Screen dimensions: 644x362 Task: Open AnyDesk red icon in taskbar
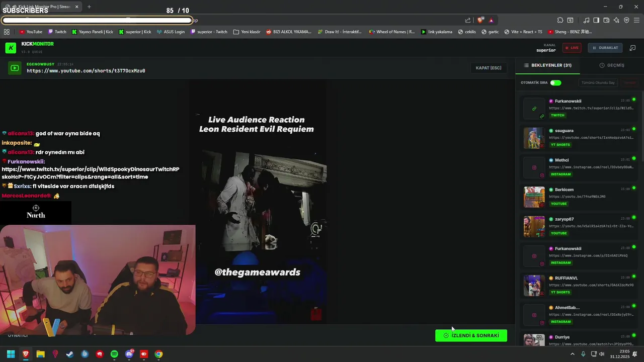point(144,354)
